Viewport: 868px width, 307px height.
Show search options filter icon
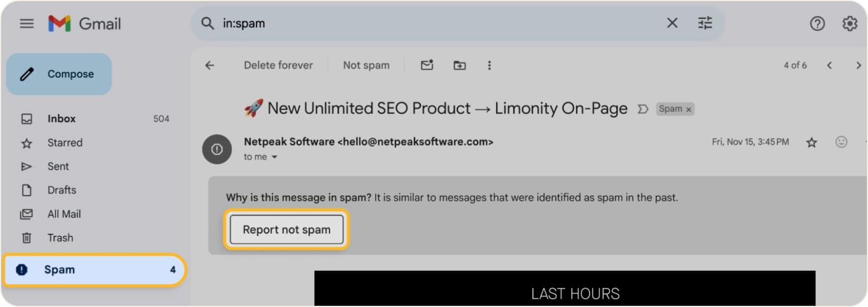[x=705, y=23]
